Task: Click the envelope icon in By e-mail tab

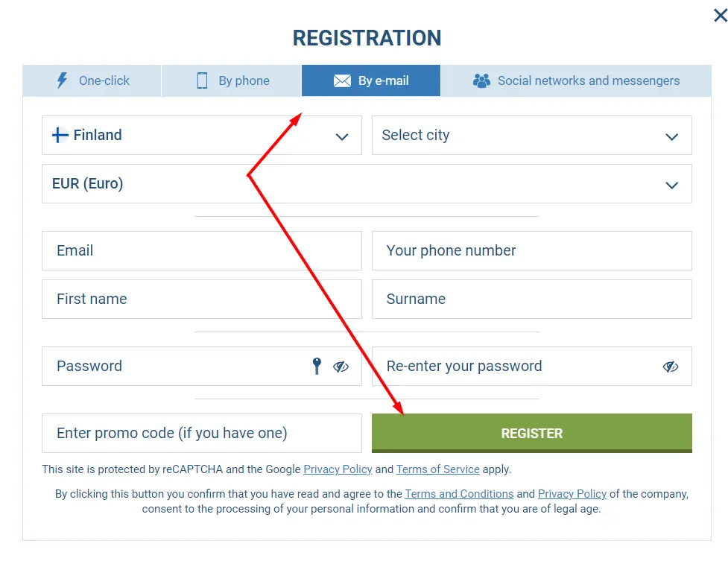Action: pyautogui.click(x=342, y=80)
